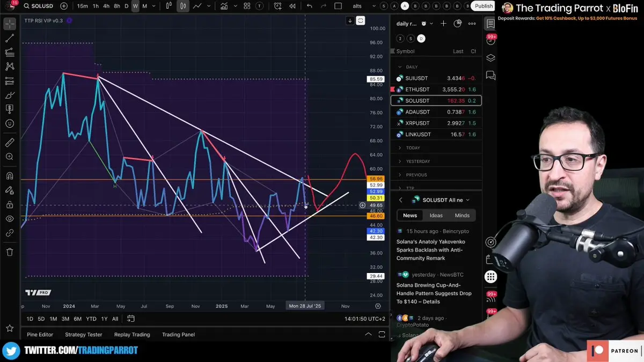Open the News tab
This screenshot has width=644, height=362.
click(x=410, y=216)
